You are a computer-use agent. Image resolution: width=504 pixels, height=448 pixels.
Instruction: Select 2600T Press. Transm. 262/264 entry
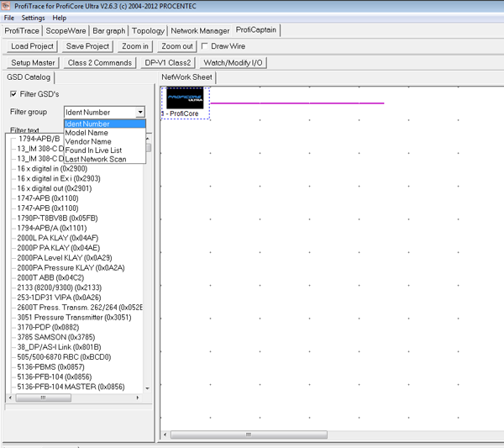click(x=80, y=308)
